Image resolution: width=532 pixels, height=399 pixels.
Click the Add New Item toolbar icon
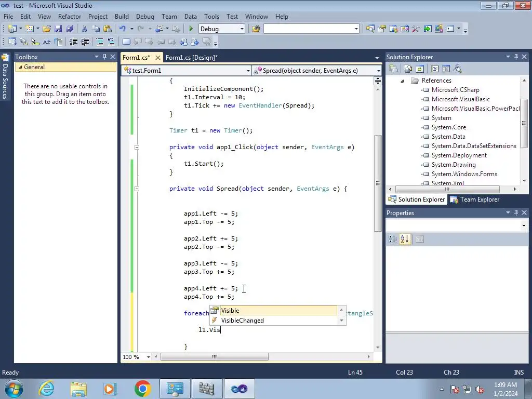click(x=30, y=29)
